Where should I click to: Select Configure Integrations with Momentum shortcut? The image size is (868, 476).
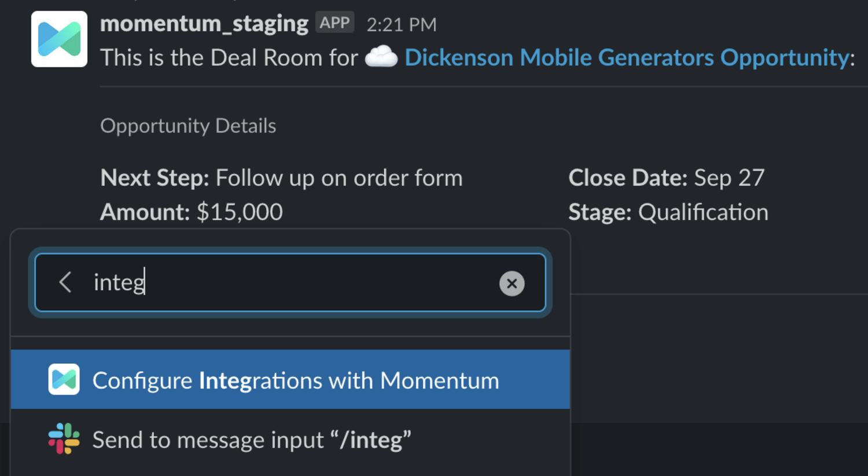coord(295,381)
